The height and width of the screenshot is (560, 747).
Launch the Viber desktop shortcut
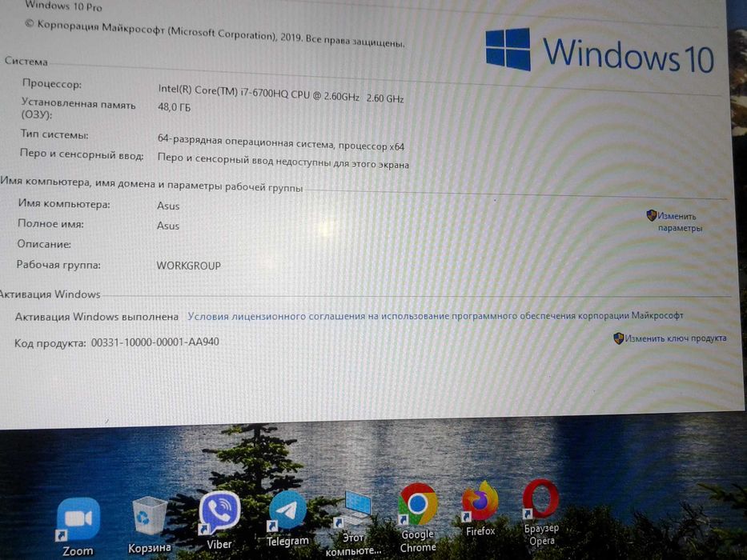pos(219,521)
